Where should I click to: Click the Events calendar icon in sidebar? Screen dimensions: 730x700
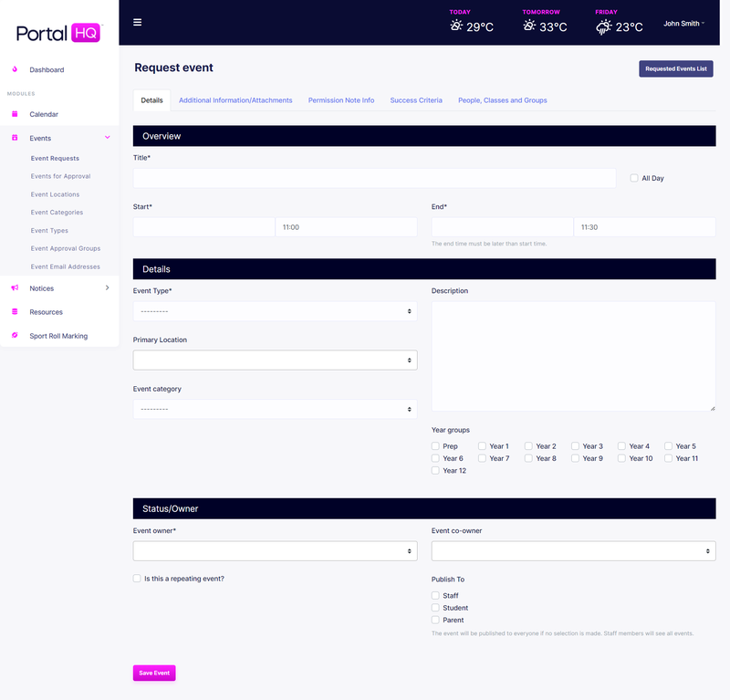click(x=14, y=136)
